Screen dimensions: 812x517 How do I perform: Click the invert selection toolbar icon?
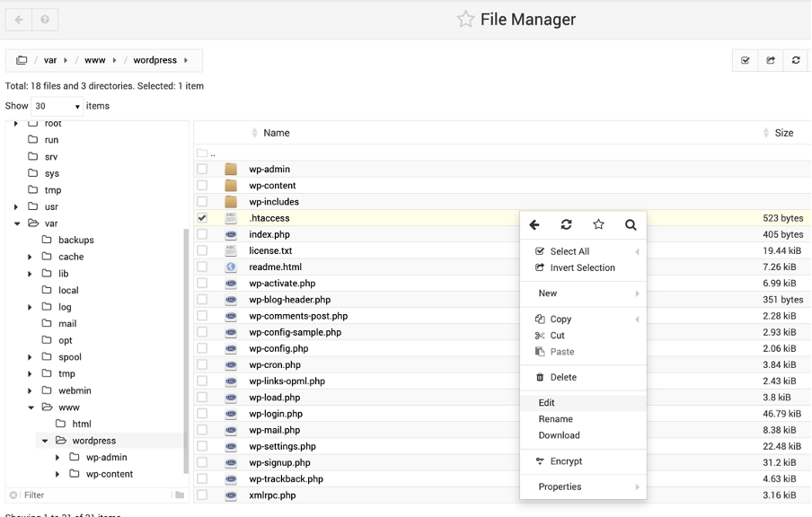(771, 60)
